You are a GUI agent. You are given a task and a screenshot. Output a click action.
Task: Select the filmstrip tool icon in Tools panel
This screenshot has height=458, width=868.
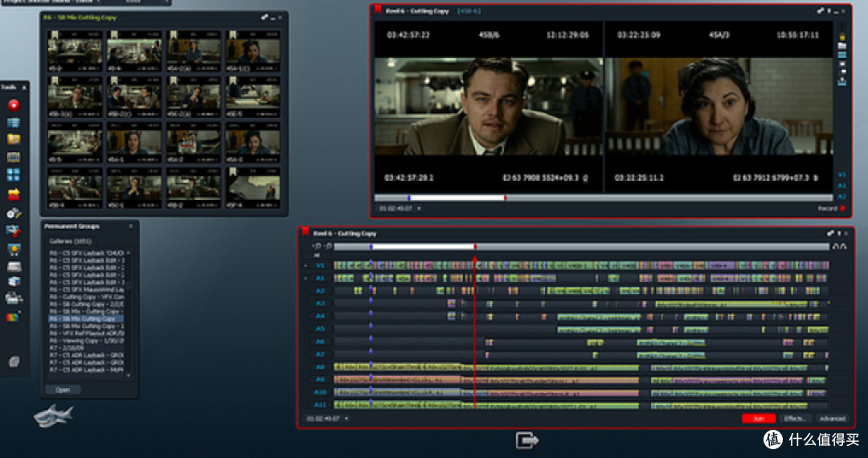pos(14,157)
